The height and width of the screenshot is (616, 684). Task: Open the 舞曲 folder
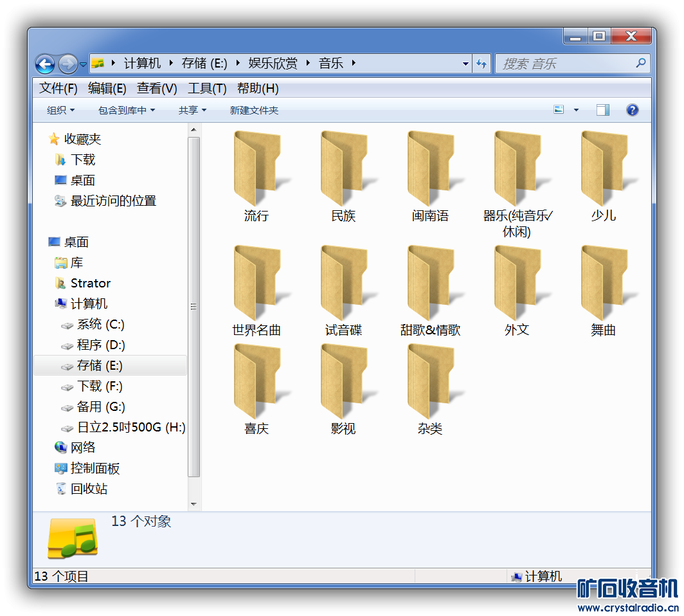(x=604, y=291)
